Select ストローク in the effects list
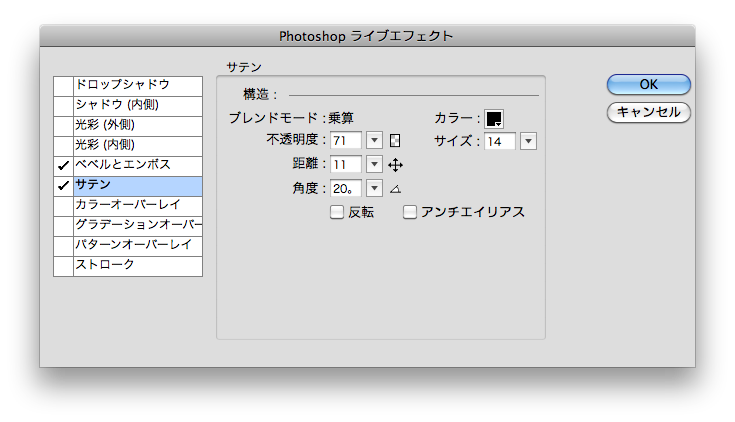This screenshot has width=735, height=422. click(138, 265)
